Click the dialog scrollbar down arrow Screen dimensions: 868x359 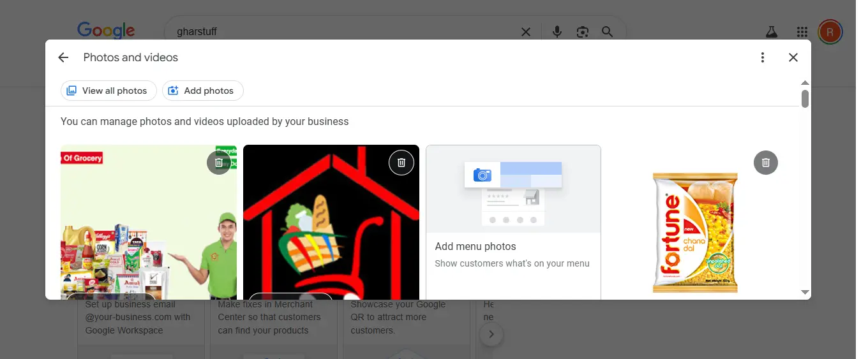[x=805, y=292]
